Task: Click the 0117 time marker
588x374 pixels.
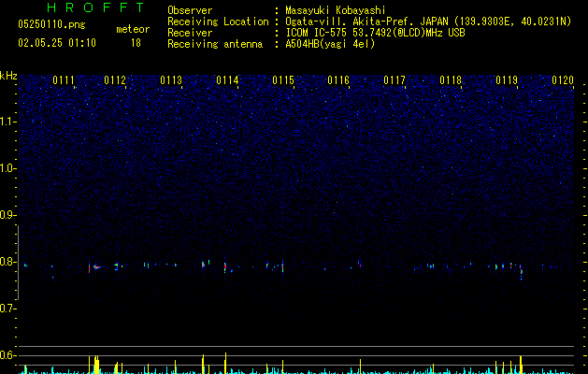Action: click(x=394, y=80)
